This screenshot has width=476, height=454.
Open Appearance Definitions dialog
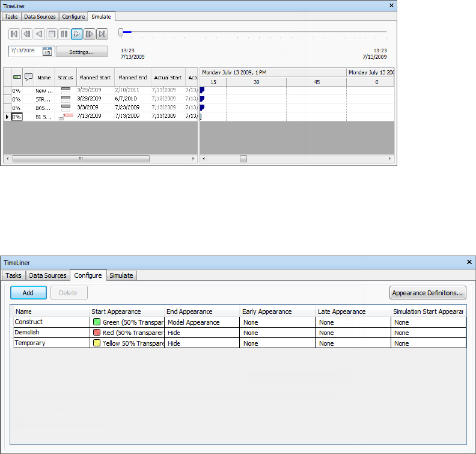point(427,293)
